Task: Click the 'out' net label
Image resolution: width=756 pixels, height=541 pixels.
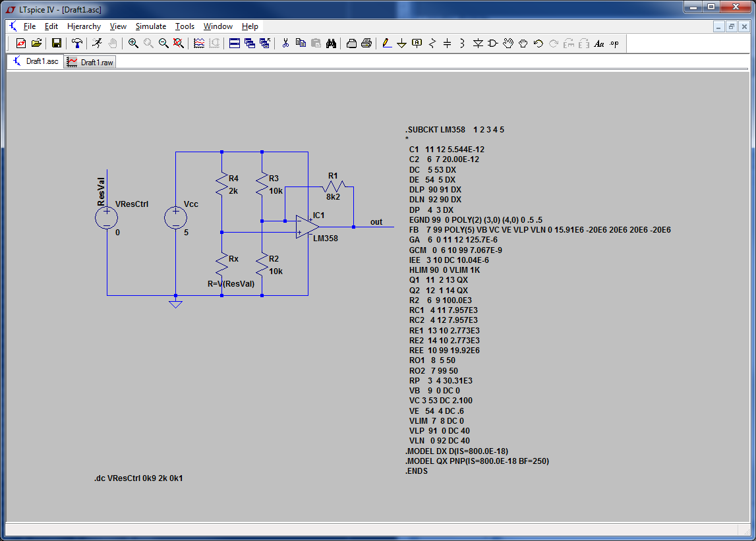Action: [376, 222]
